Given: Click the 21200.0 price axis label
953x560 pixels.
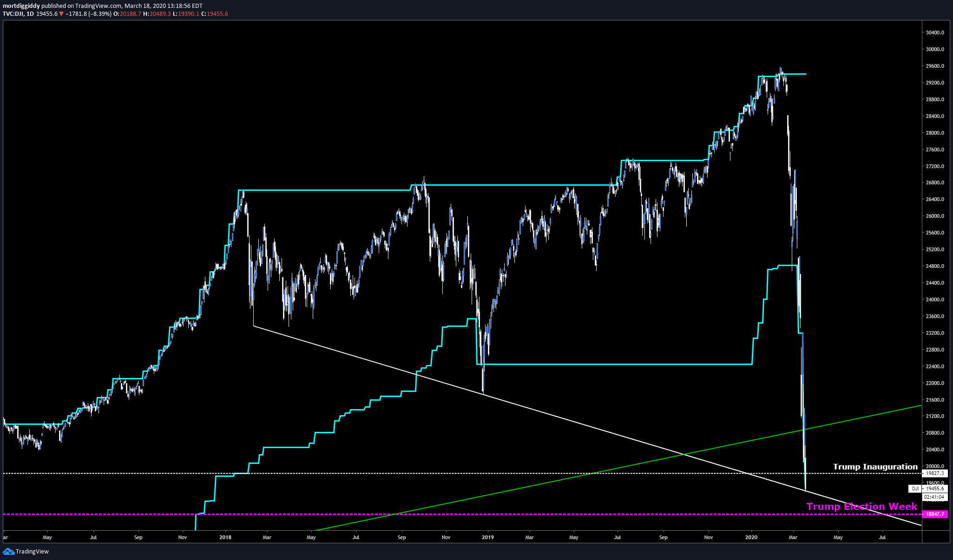Looking at the screenshot, I should point(935,416).
